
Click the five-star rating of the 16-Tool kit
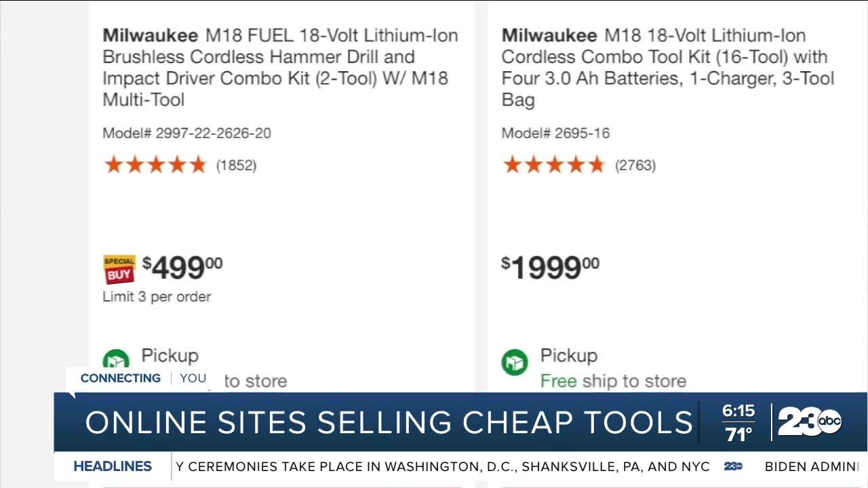pos(553,165)
